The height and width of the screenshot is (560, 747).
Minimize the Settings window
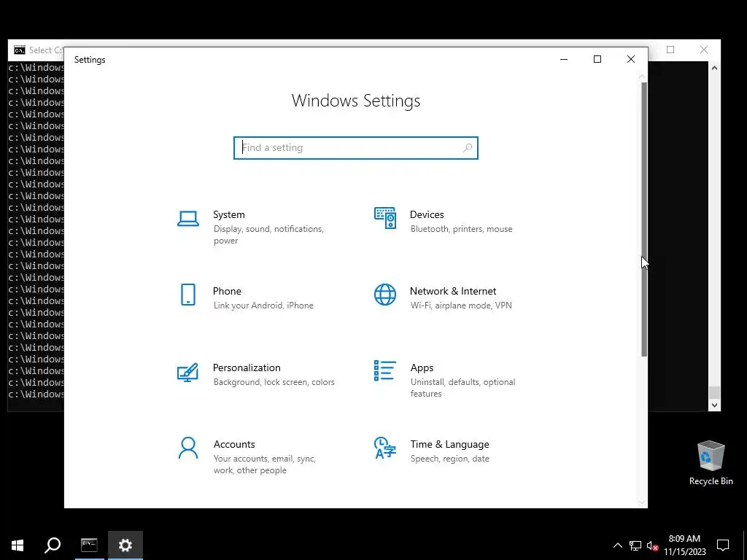(x=564, y=59)
